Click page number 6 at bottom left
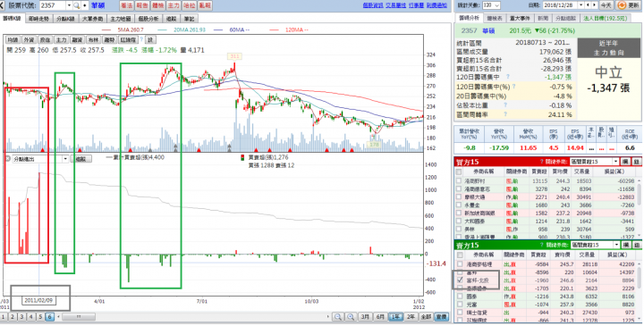 [49, 316]
